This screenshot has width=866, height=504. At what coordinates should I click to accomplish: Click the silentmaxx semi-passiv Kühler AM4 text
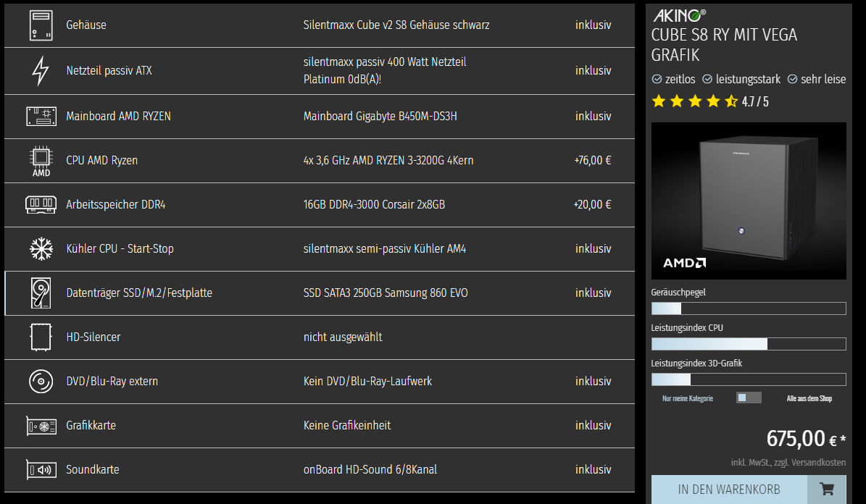pos(384,248)
